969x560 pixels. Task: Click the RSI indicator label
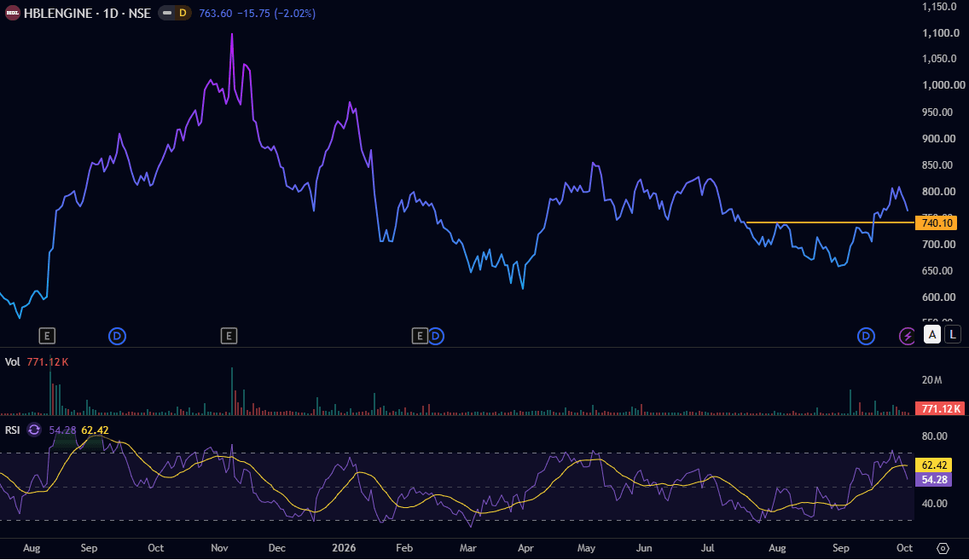click(12, 430)
